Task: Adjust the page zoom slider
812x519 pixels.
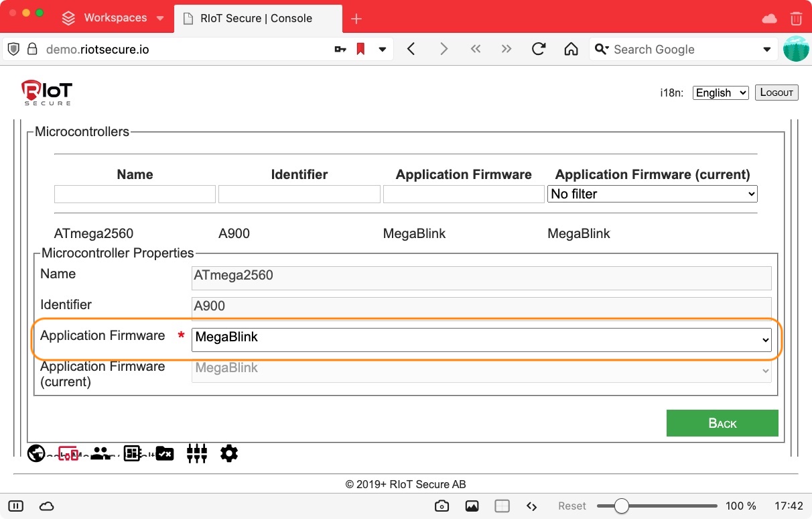Action: click(x=622, y=506)
